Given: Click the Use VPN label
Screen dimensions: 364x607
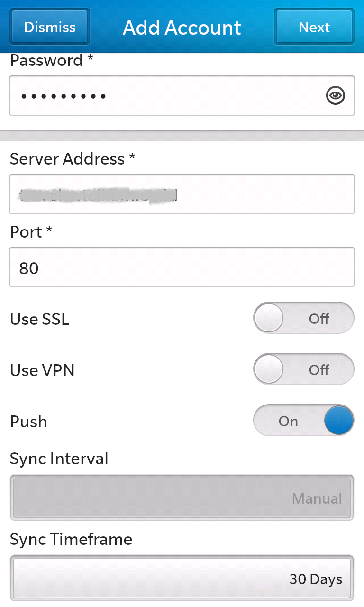Looking at the screenshot, I should (x=42, y=370).
